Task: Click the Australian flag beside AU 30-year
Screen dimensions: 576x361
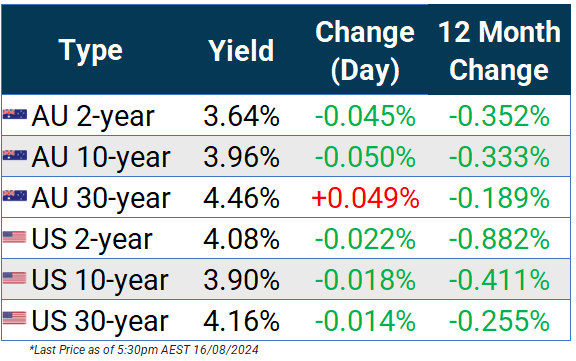Action: pyautogui.click(x=15, y=196)
